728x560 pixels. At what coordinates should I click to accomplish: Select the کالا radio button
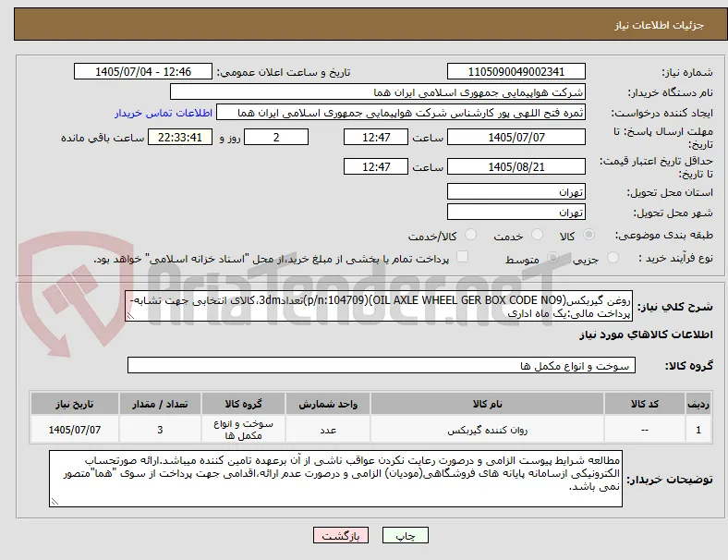click(x=588, y=235)
